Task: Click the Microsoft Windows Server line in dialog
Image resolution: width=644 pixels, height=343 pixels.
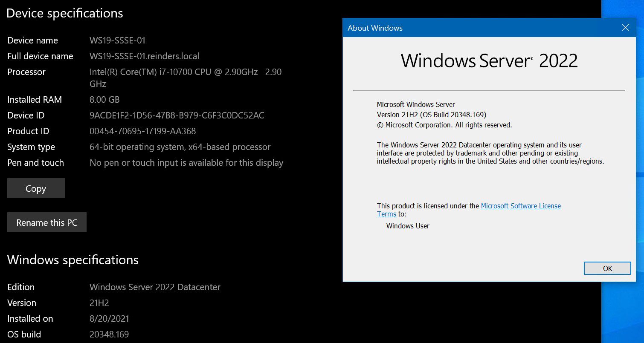Action: point(416,104)
